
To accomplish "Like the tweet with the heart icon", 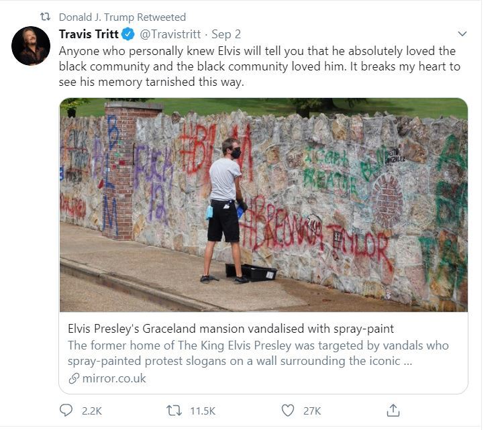I will point(288,411).
